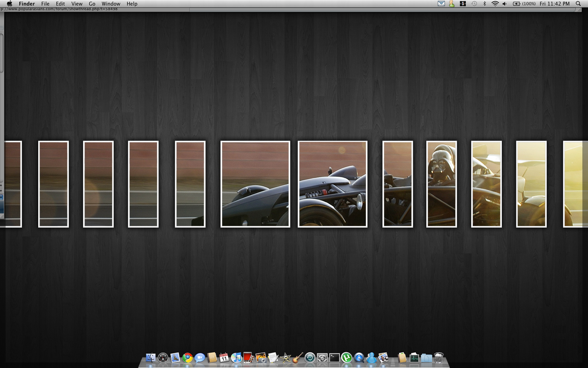This screenshot has height=368, width=588.
Task: Click the green buddy status menu bar icon
Action: point(452,4)
